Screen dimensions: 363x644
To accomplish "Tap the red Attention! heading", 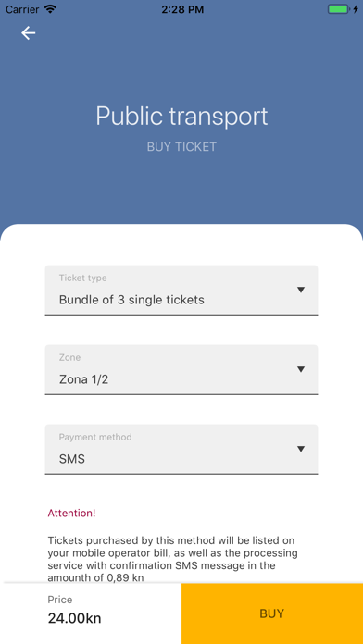I will pos(71,513).
